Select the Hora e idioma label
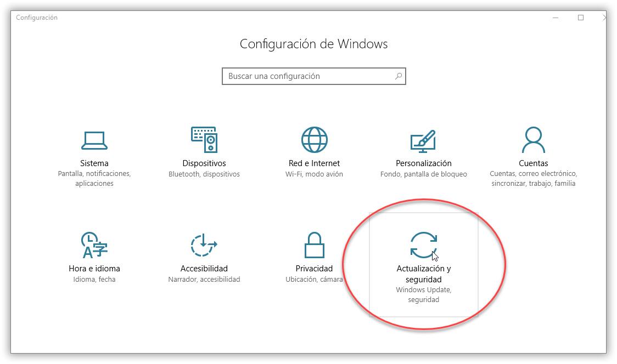 [94, 269]
